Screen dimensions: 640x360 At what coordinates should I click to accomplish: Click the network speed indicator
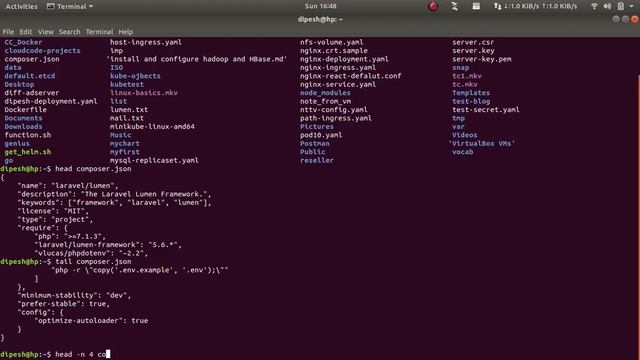[536, 6]
